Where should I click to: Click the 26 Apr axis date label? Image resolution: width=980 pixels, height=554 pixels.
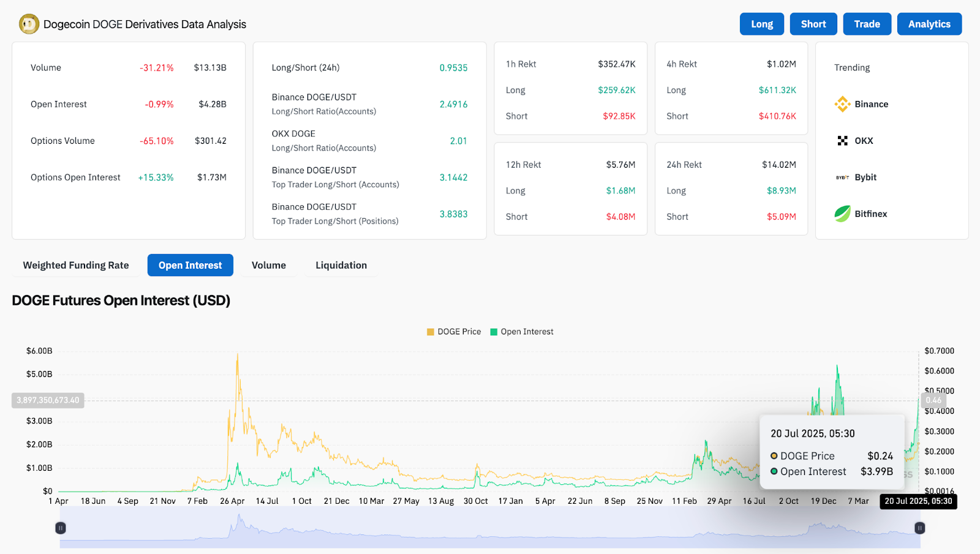232,501
